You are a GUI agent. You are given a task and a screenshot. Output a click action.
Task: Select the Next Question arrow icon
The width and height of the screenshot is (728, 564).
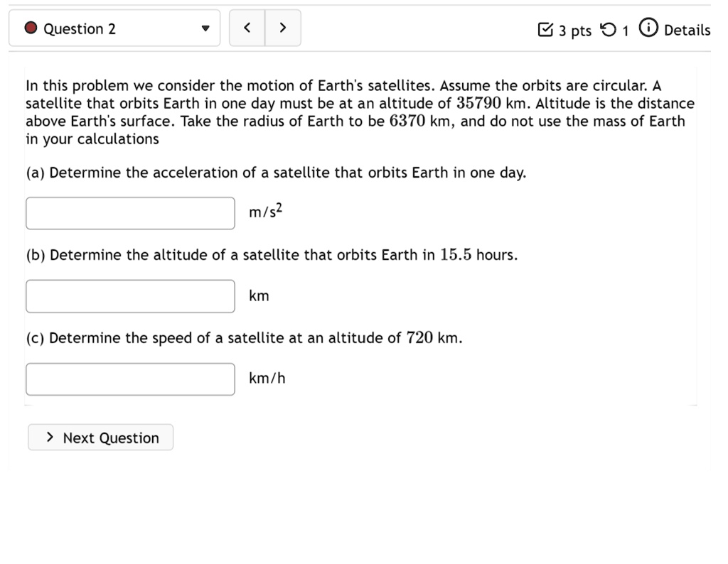click(x=50, y=438)
